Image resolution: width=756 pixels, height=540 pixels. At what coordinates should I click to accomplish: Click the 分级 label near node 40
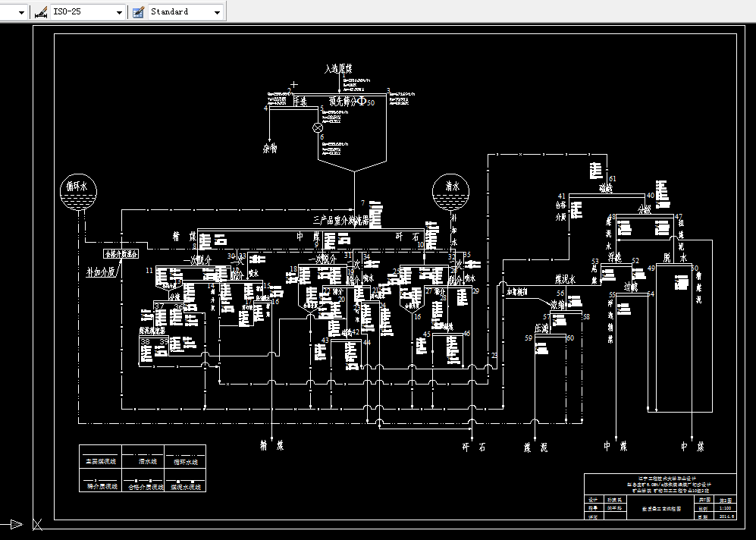645,210
